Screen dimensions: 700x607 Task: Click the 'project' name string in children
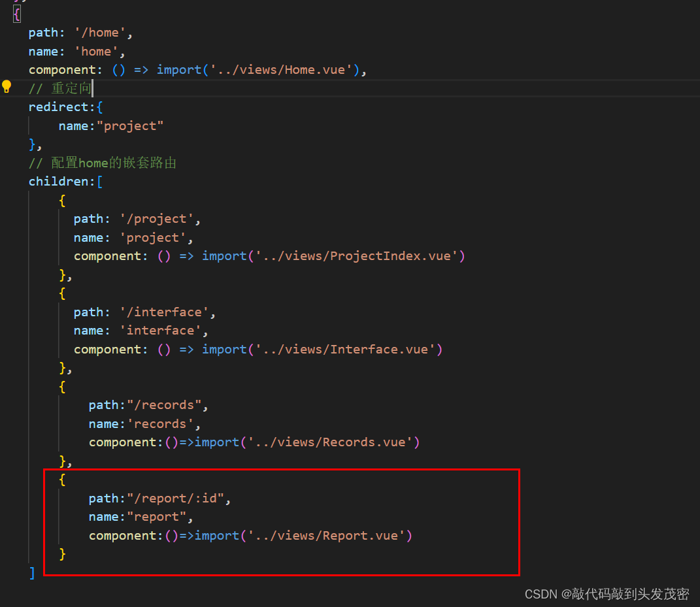153,237
